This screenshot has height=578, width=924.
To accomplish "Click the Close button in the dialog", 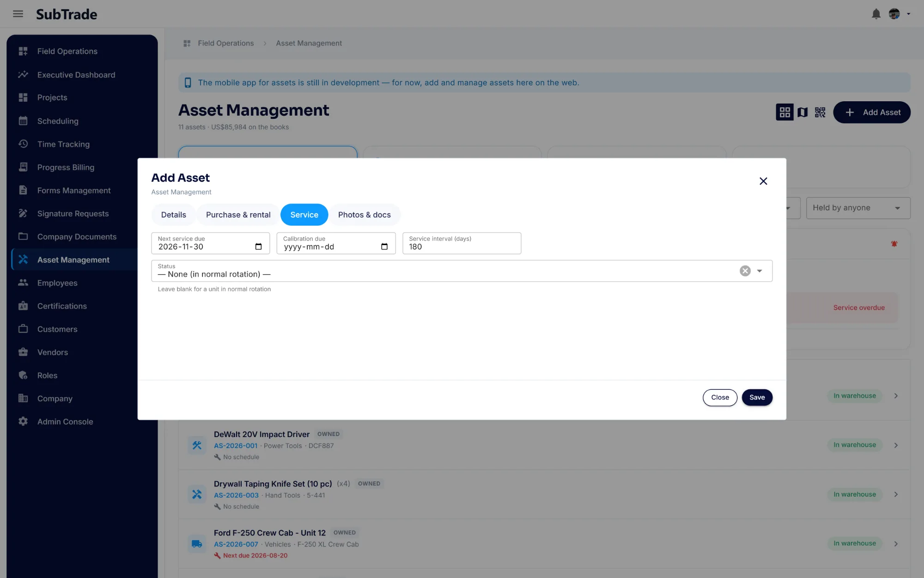I will pos(720,397).
